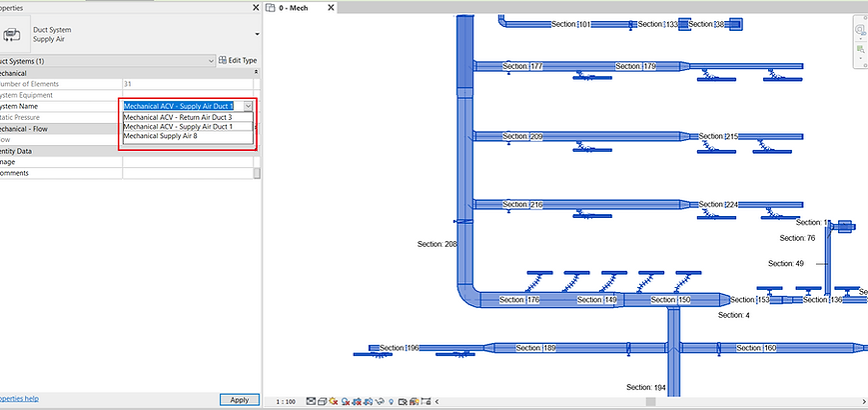Select the Section: 4 label
868x410 pixels.
pos(734,315)
